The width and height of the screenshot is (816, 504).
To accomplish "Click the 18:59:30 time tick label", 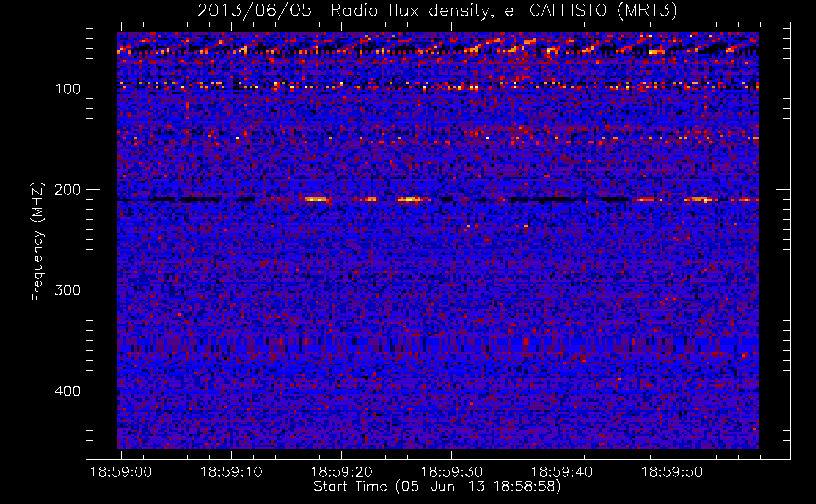I will coord(451,472).
